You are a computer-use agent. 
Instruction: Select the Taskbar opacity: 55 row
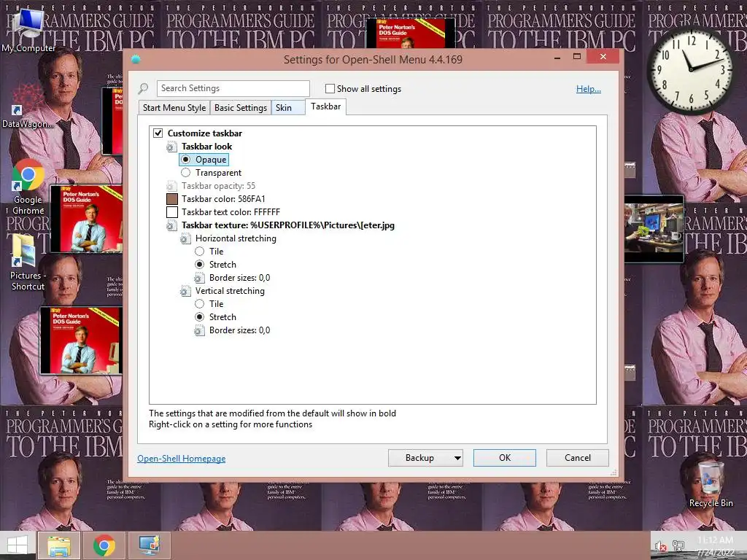[218, 186]
